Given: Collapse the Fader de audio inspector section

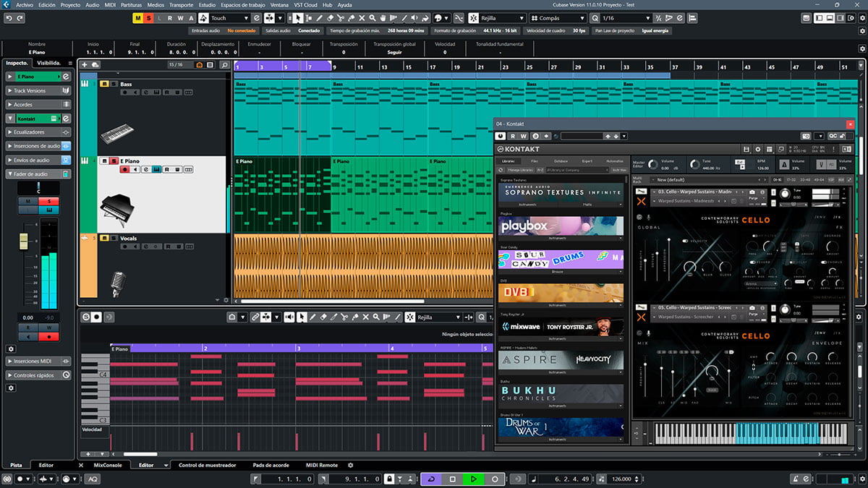Looking at the screenshot, I should (x=39, y=174).
